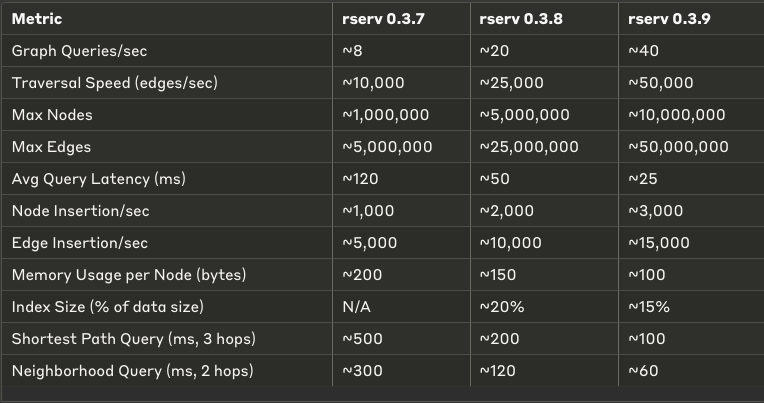Click the ~25,000 traversal speed value
Viewport: 764px width, 403px height.
click(512, 83)
